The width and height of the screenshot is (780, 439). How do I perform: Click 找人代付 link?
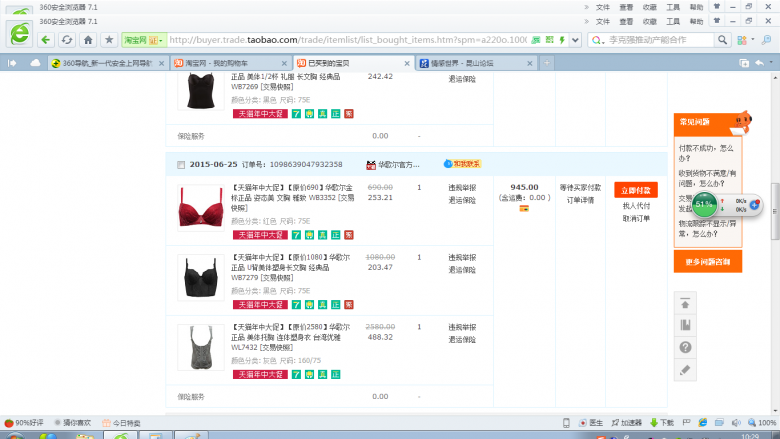[x=636, y=206]
